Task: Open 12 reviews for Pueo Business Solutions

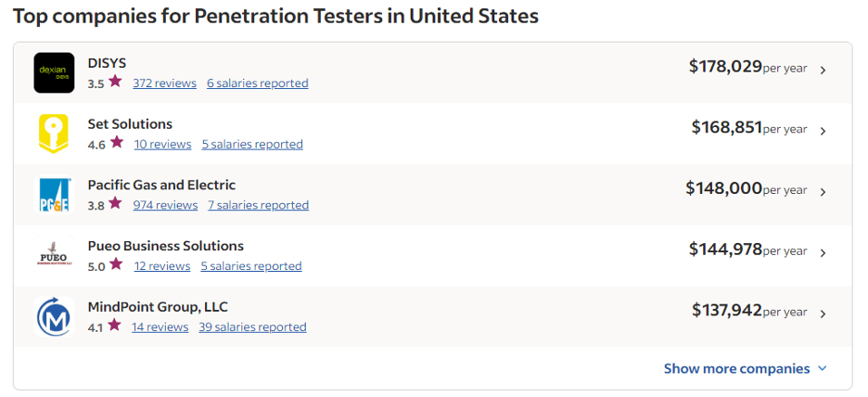Action: (x=162, y=266)
